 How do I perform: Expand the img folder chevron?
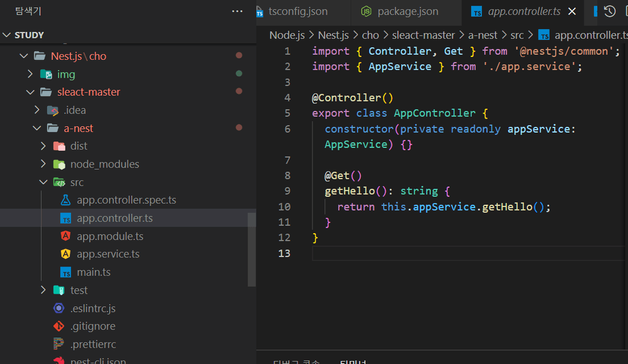pos(30,74)
